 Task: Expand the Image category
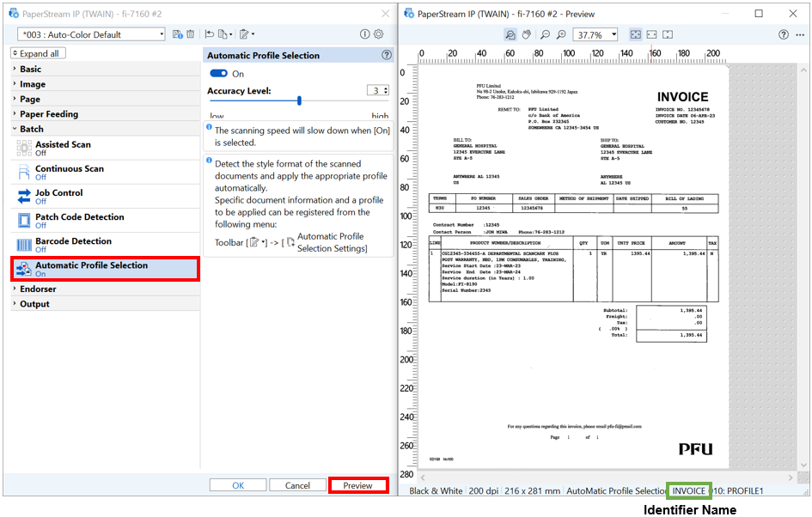tap(105, 84)
